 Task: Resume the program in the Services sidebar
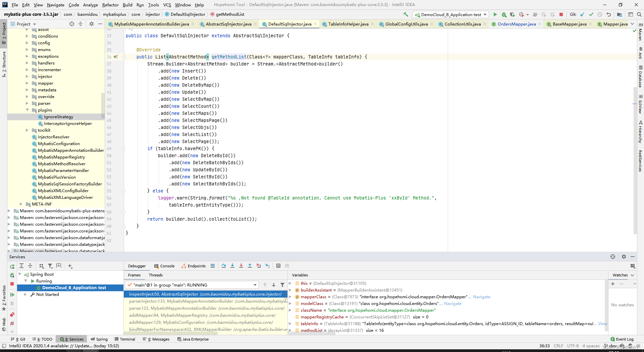(x=12, y=295)
